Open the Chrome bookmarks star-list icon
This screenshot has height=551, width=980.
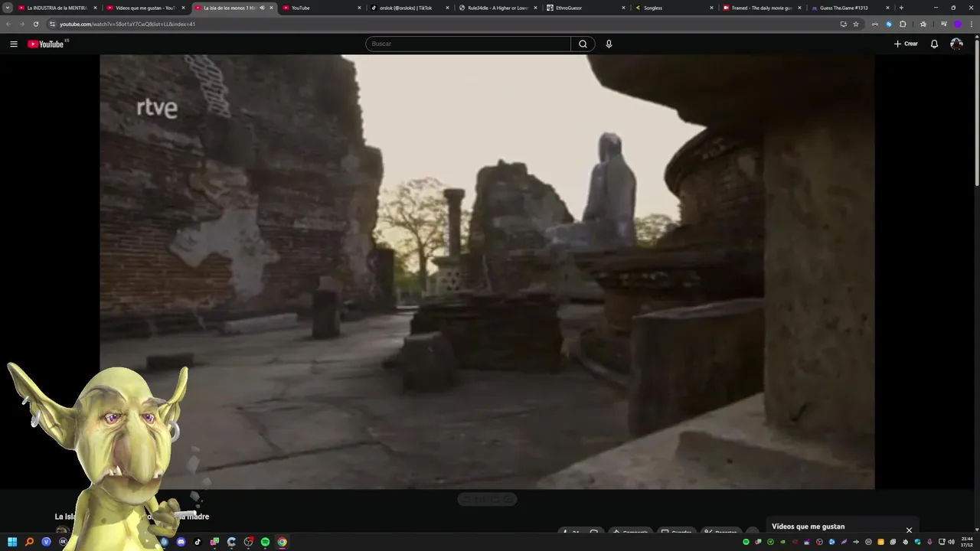923,24
